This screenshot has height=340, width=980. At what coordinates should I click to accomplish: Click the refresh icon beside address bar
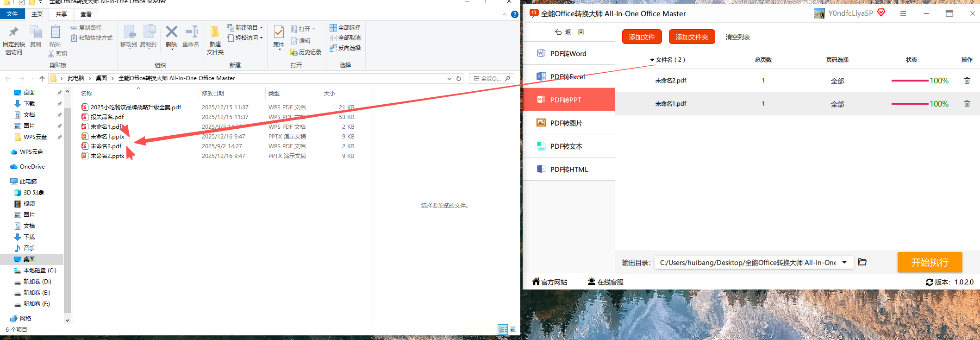(459, 78)
